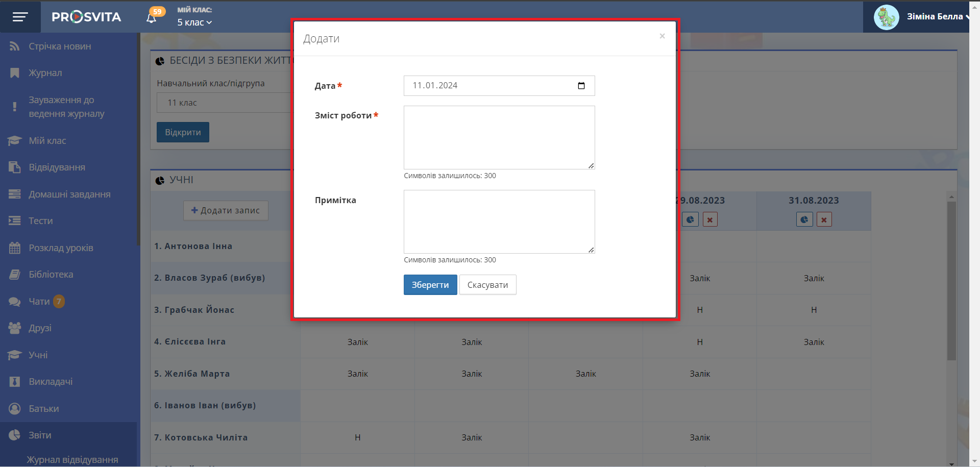The width and height of the screenshot is (980, 467).
Task: Close the Додати dialog
Action: tap(662, 36)
